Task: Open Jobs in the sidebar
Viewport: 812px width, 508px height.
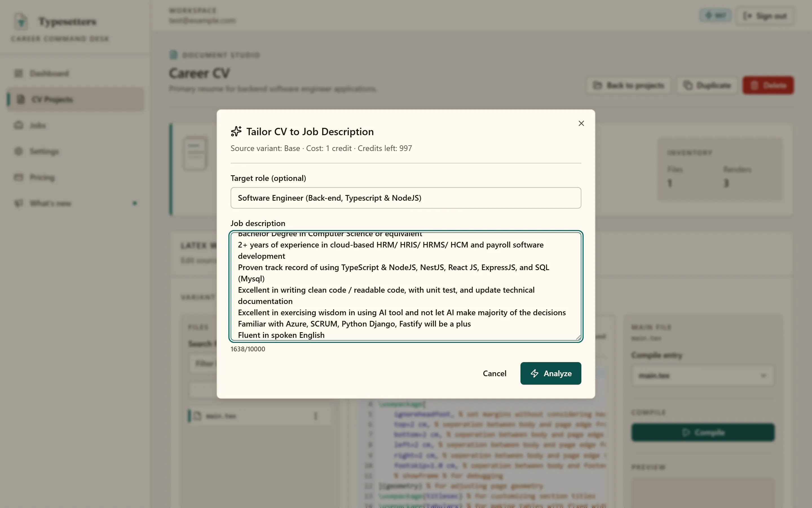Action: 76,125
